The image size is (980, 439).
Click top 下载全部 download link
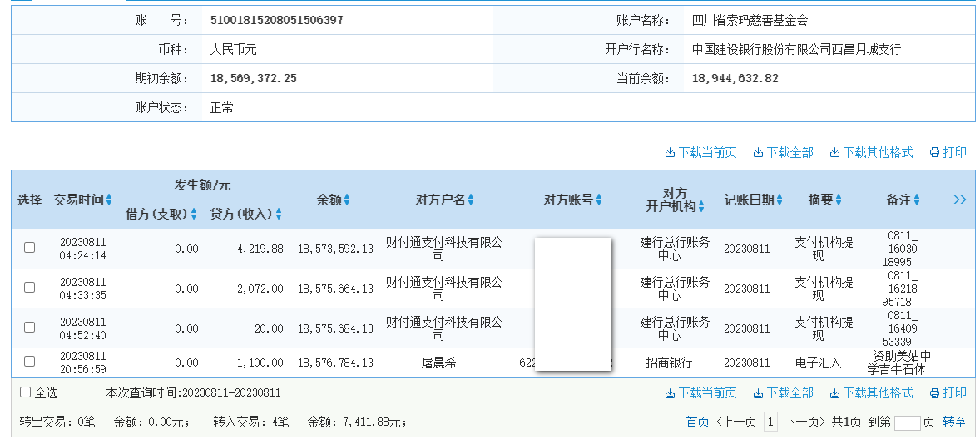(783, 152)
